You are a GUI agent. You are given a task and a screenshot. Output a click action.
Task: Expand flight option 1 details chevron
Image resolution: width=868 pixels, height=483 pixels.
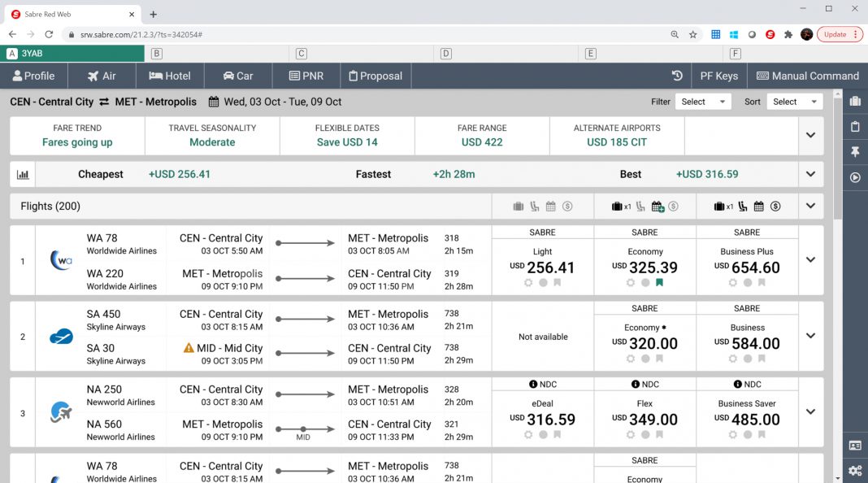tap(810, 260)
